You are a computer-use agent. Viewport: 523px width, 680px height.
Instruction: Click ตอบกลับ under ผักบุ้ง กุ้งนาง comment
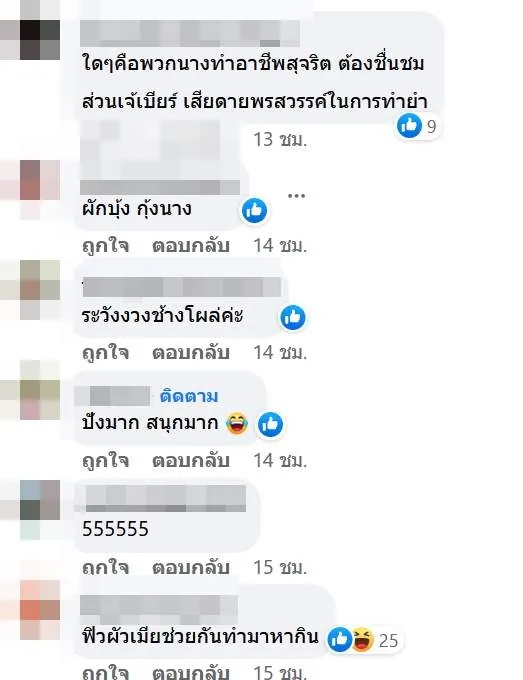(x=190, y=246)
